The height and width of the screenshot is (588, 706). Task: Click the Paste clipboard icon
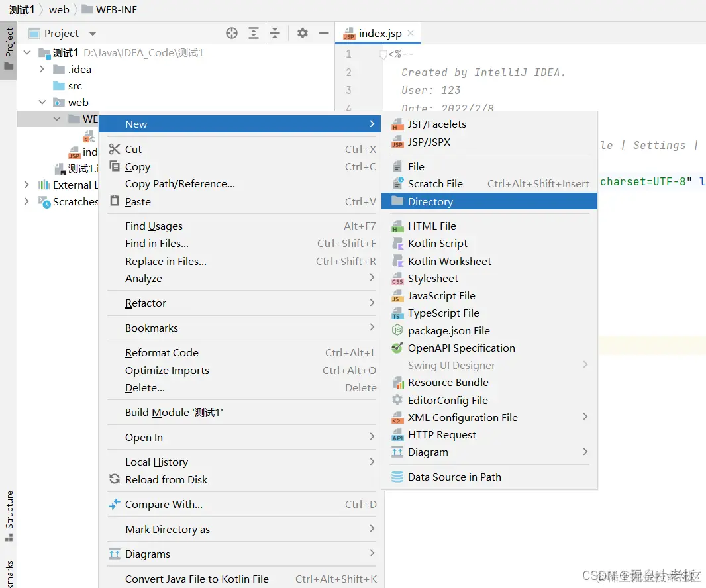[x=115, y=201]
